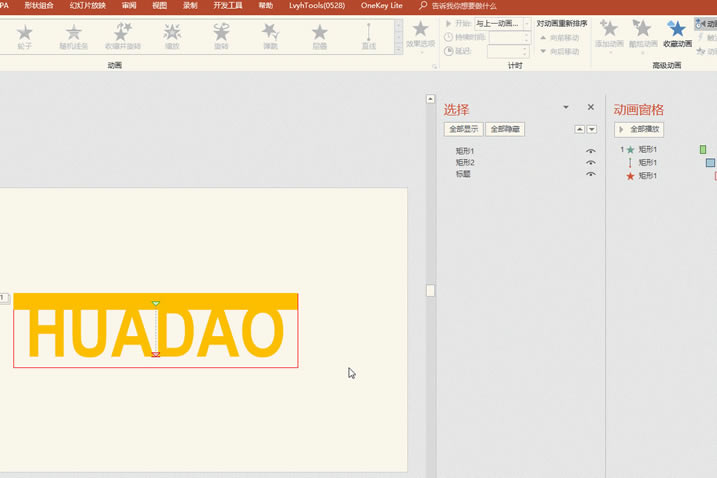Screen dimensions: 717x478
Task: Toggle visibility eye for 矩形1
Action: coord(590,151)
